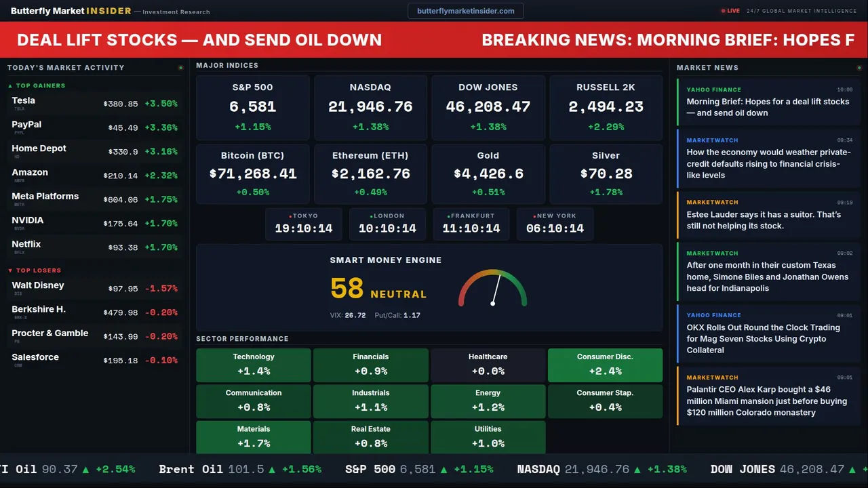Select the Real Estate sector tile
This screenshot has height=488, width=868.
(x=371, y=437)
